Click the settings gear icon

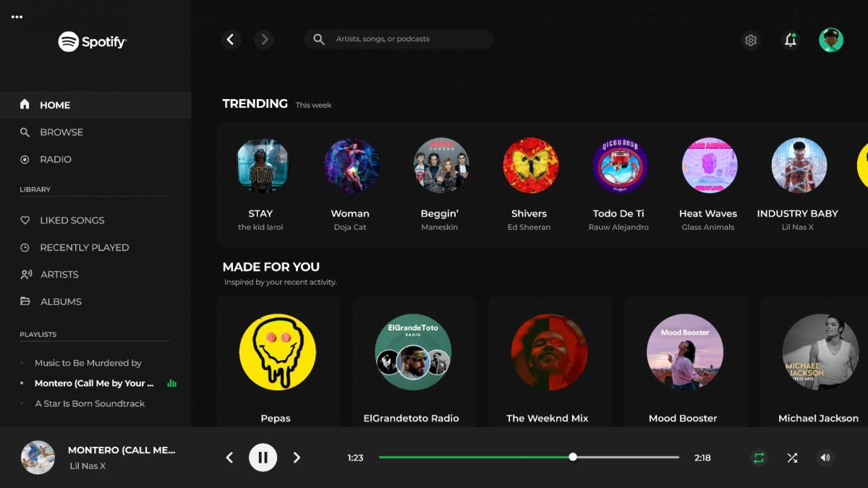point(750,40)
